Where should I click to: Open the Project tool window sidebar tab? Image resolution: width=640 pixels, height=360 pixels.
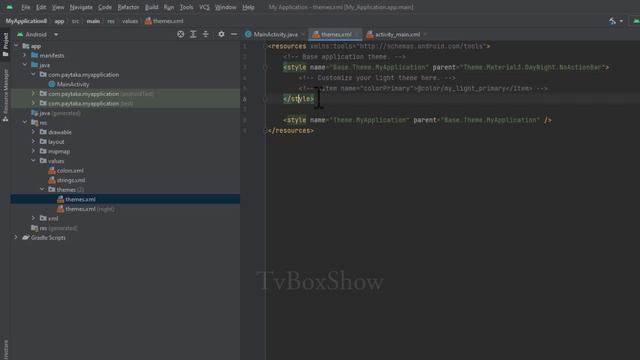click(5, 45)
